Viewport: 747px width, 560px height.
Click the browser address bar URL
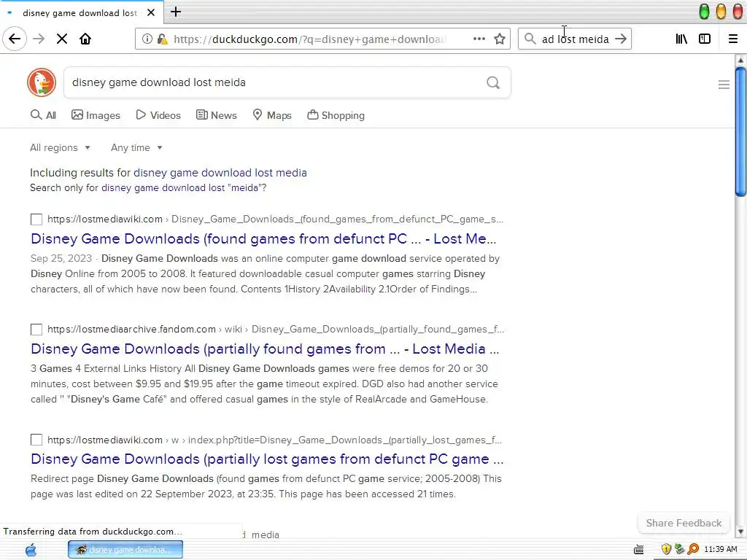[309, 39]
